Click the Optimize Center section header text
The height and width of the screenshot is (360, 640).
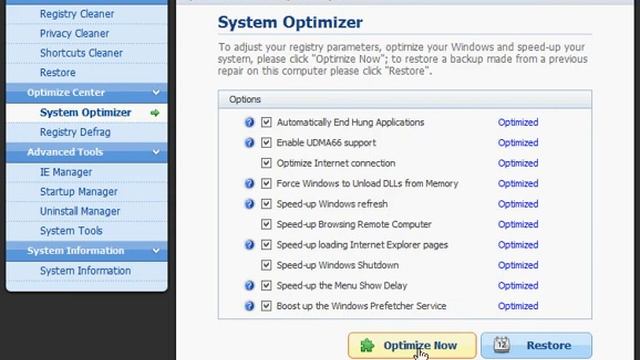pos(66,93)
